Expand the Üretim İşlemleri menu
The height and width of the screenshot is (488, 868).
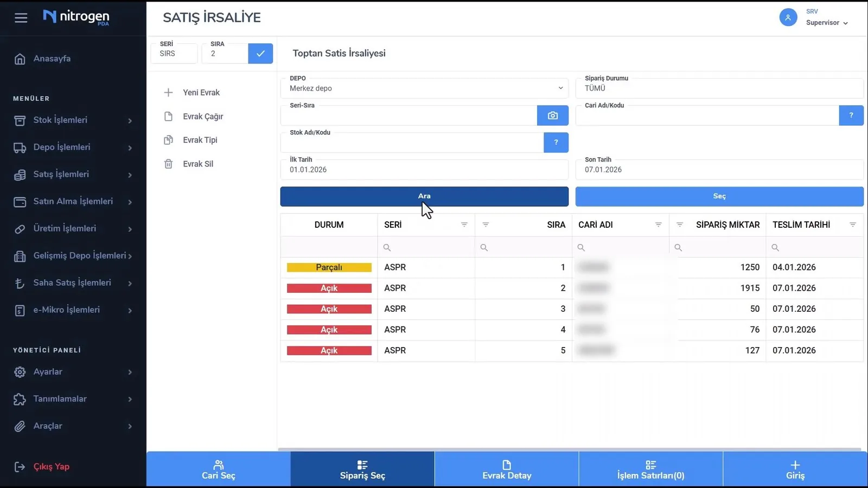(73, 229)
